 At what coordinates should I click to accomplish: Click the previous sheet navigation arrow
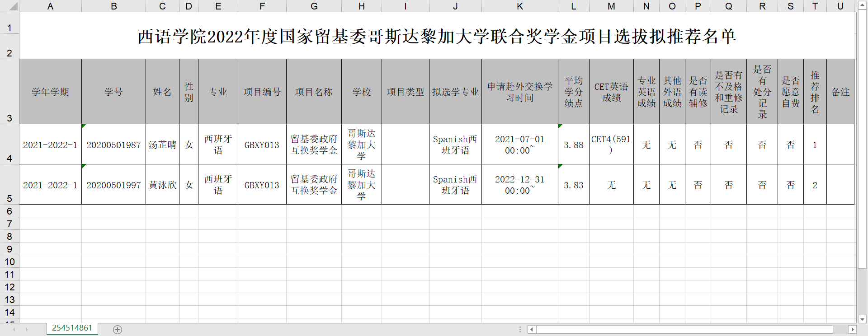click(14, 330)
